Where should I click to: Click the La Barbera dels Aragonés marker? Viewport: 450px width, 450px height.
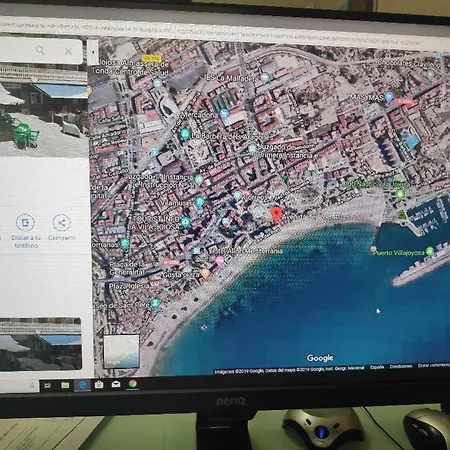[184, 134]
